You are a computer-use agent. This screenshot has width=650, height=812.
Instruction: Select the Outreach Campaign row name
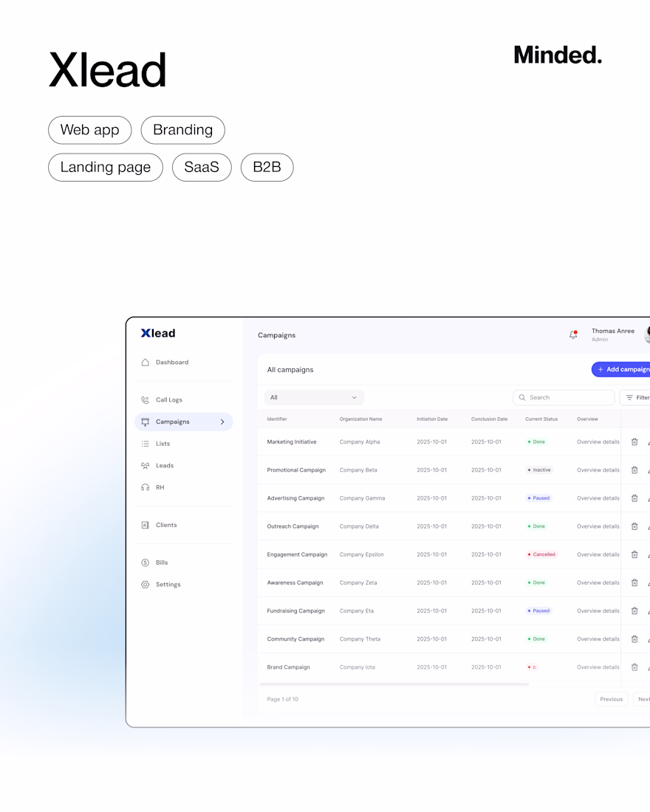coord(292,526)
